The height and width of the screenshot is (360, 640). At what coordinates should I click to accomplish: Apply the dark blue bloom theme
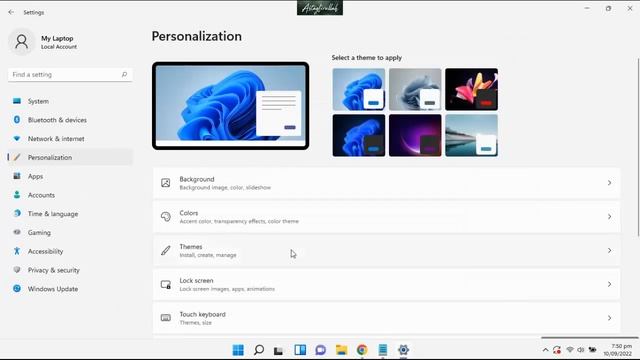pos(358,136)
